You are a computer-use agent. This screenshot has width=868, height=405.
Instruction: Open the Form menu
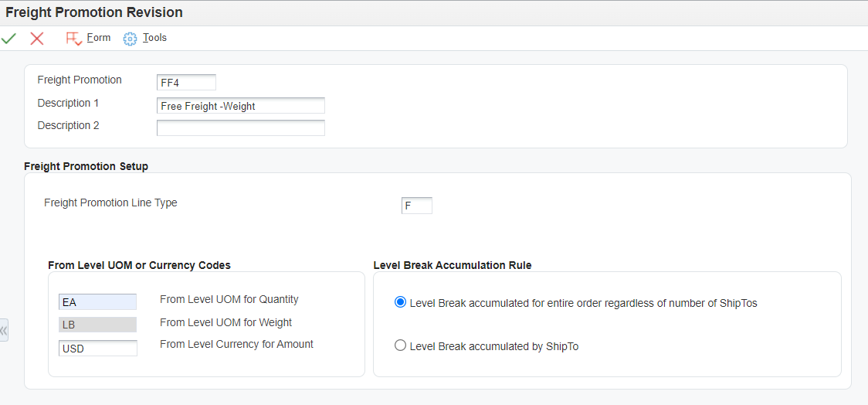point(99,38)
